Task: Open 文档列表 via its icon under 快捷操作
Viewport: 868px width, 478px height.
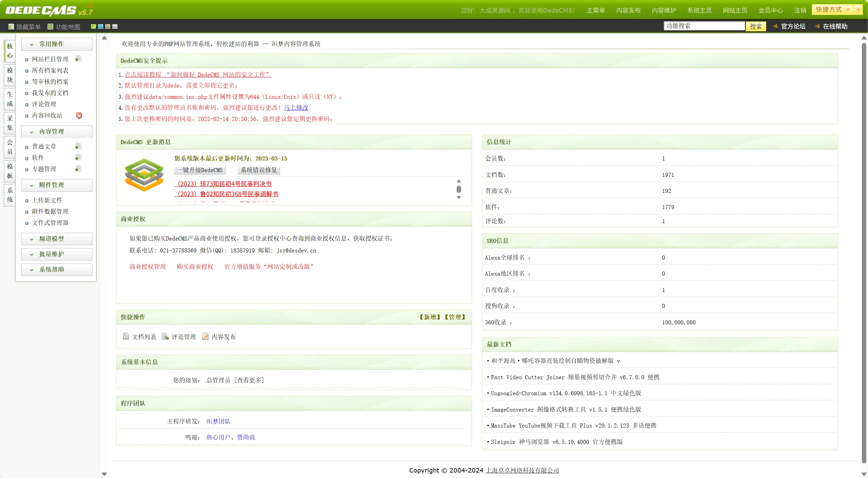Action: point(126,336)
